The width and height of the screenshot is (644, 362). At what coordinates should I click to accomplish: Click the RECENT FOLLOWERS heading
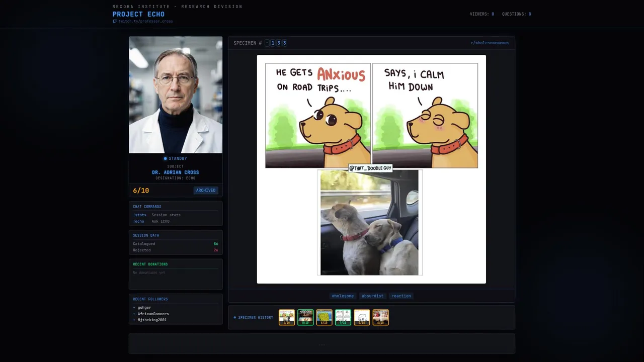click(x=150, y=299)
